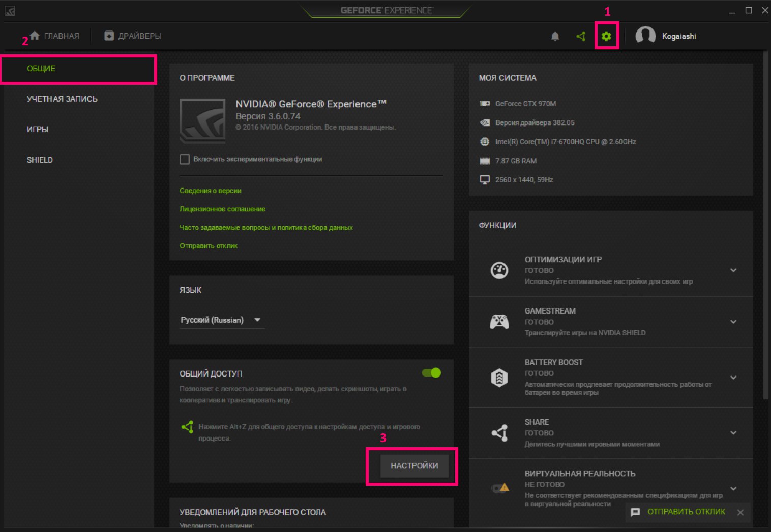Expand the Виртуальная реальность chevron
This screenshot has height=532, width=771.
[x=733, y=488]
